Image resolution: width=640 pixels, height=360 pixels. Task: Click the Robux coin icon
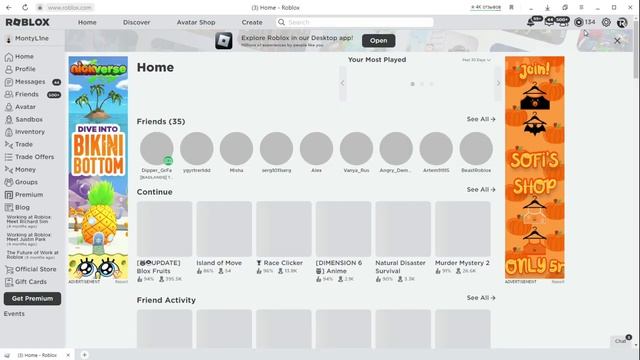pos(578,22)
